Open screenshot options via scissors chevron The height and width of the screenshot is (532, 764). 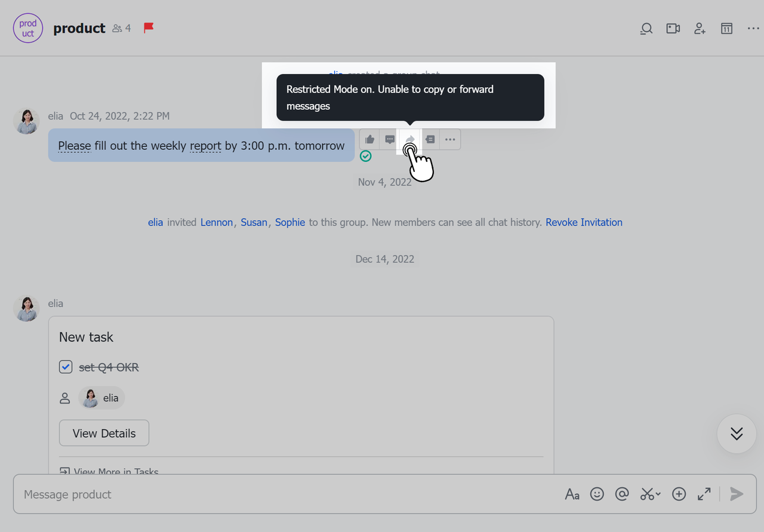[x=650, y=494]
